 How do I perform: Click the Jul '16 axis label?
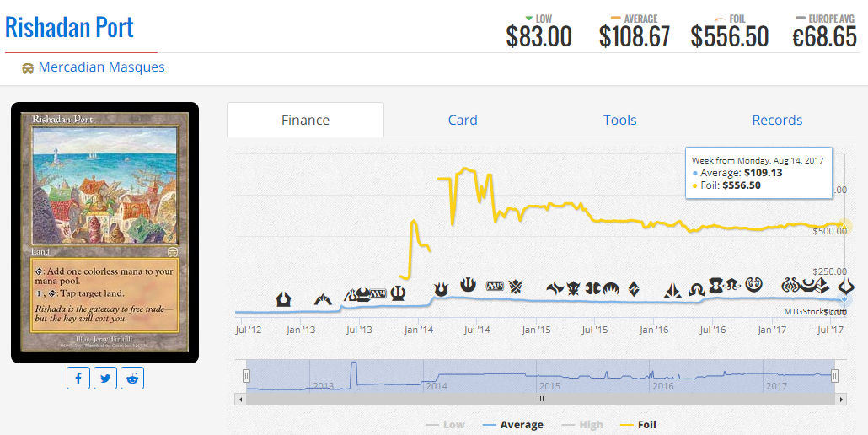[712, 330]
